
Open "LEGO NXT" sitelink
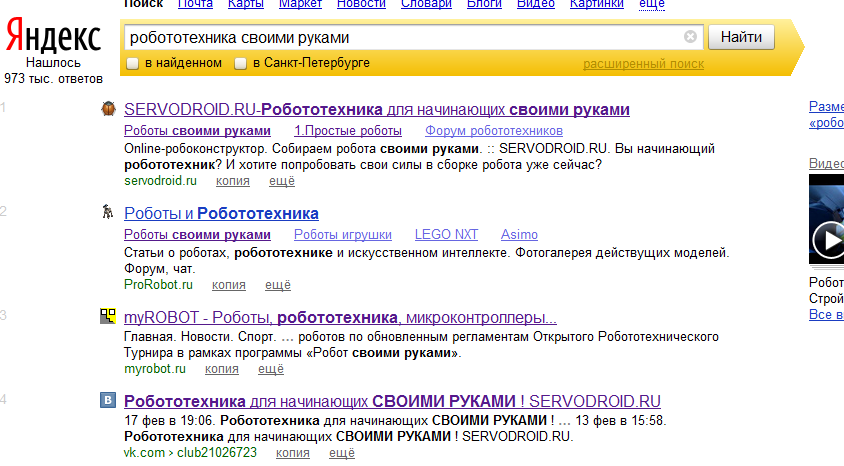[446, 235]
